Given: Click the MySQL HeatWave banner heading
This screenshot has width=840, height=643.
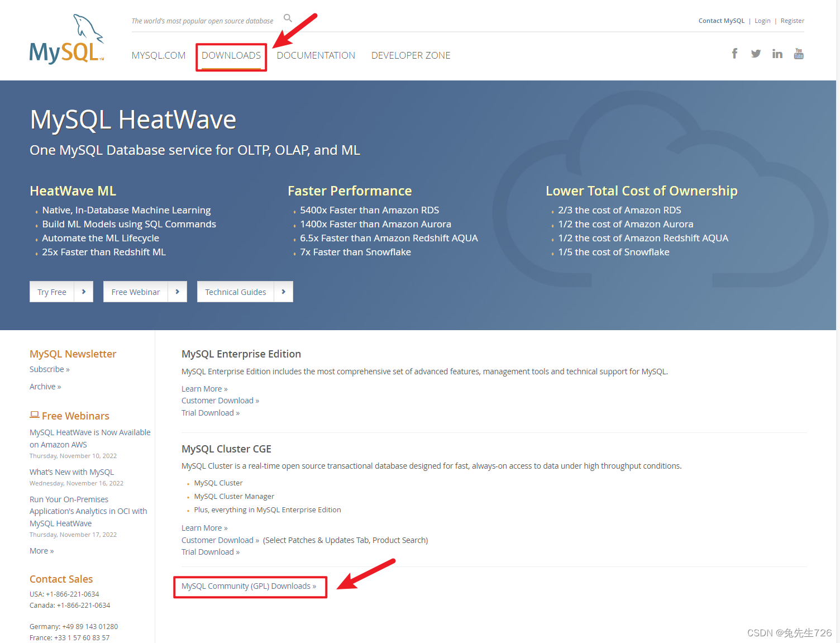Looking at the screenshot, I should point(133,120).
